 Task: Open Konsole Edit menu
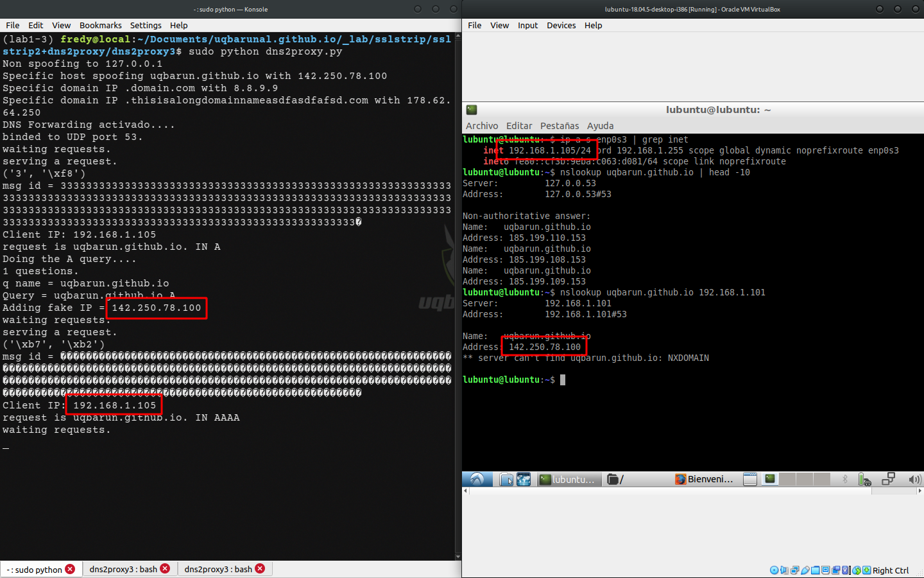tap(36, 25)
